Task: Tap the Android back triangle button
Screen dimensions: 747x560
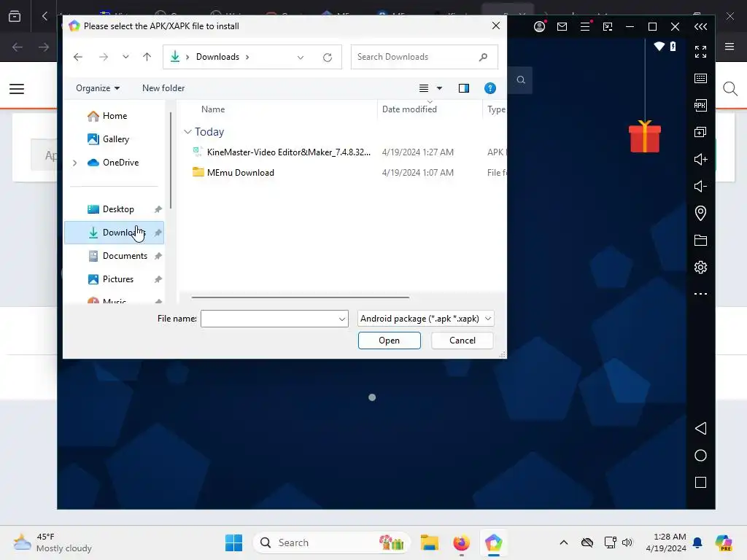Action: point(700,429)
